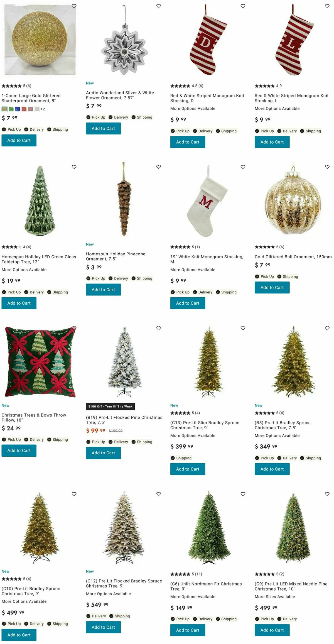Add the Slim Bradley Spruce 9' to cart

pyautogui.click(x=188, y=469)
